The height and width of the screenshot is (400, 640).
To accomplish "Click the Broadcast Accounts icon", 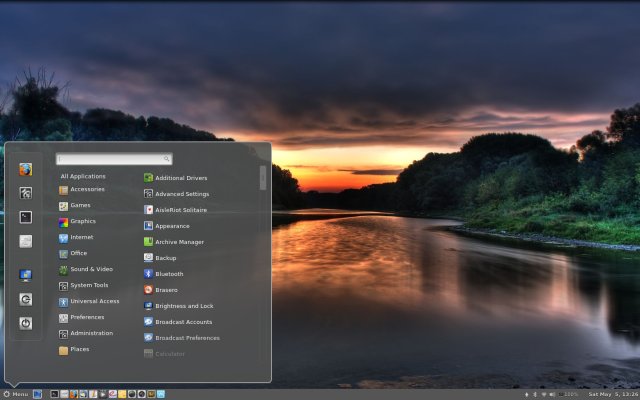I will tap(149, 322).
